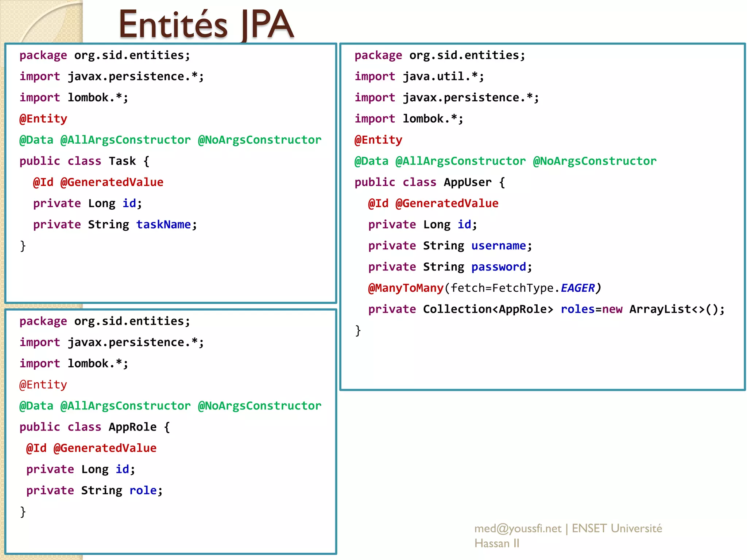Screen dimensions: 747x560
Task: Click the @Data annotations line above class Task
Action: click(170, 140)
